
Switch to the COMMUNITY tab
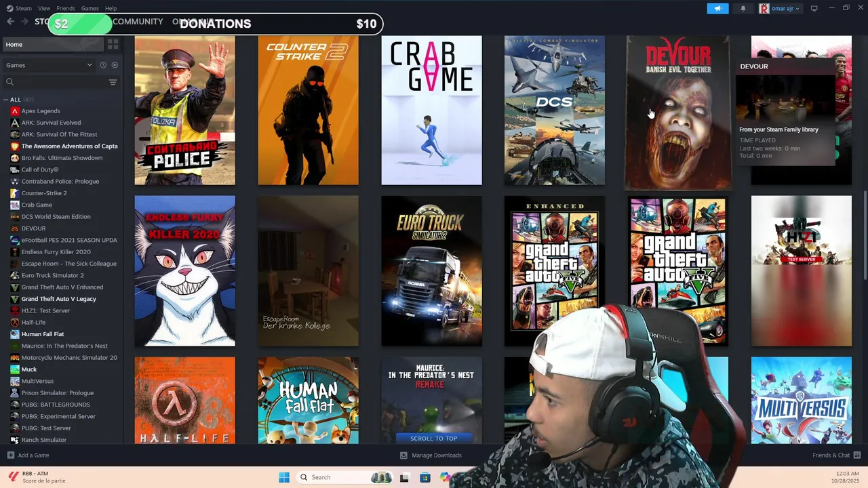click(138, 22)
